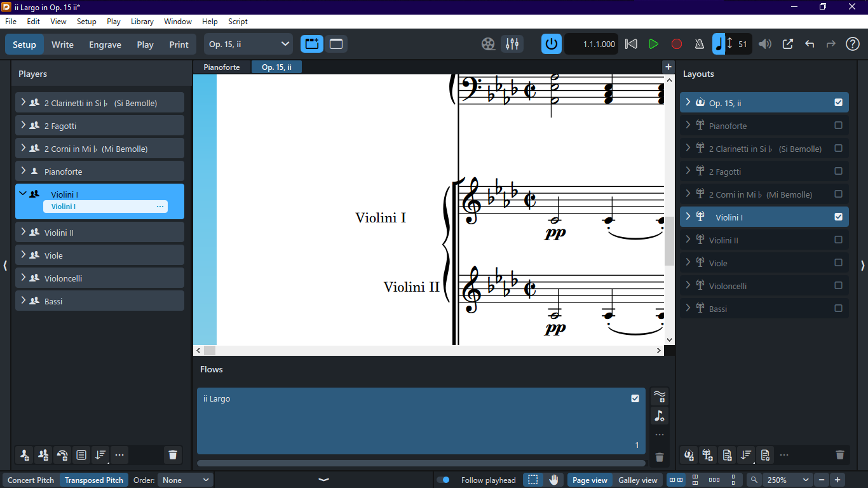
Task: Switch to Write mode
Action: click(x=62, y=44)
